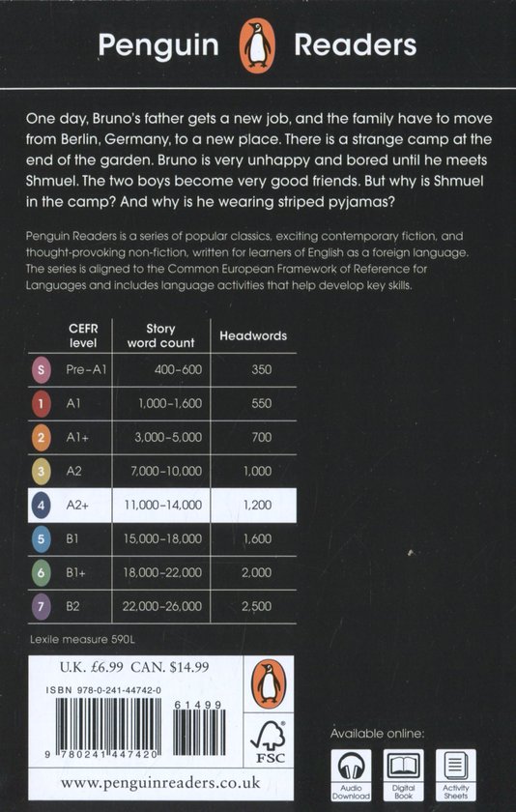This screenshot has height=812, width=516.
Task: Click the Activity Sheets icon
Action: pyautogui.click(x=456, y=775)
